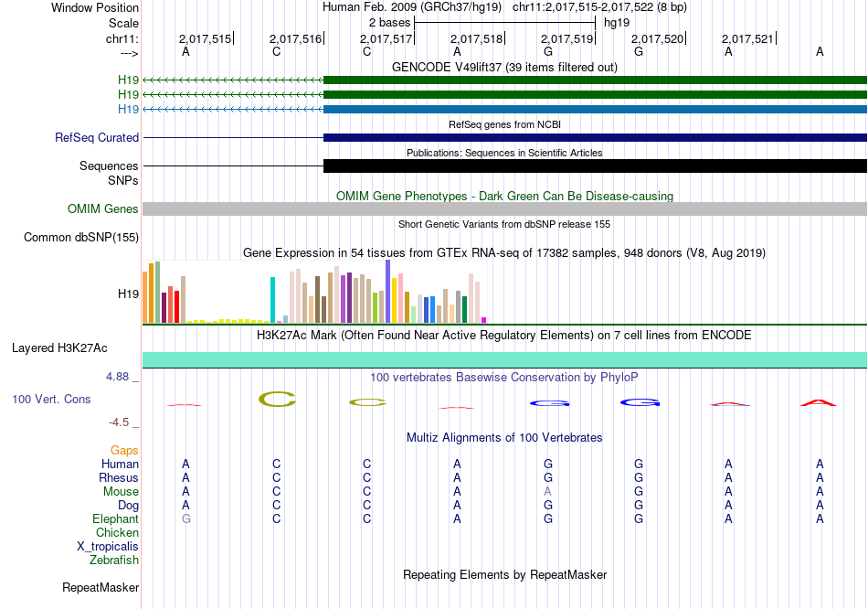Click the turquoise H3K27Ac signal band
This screenshot has height=609, width=868.
pyautogui.click(x=505, y=359)
